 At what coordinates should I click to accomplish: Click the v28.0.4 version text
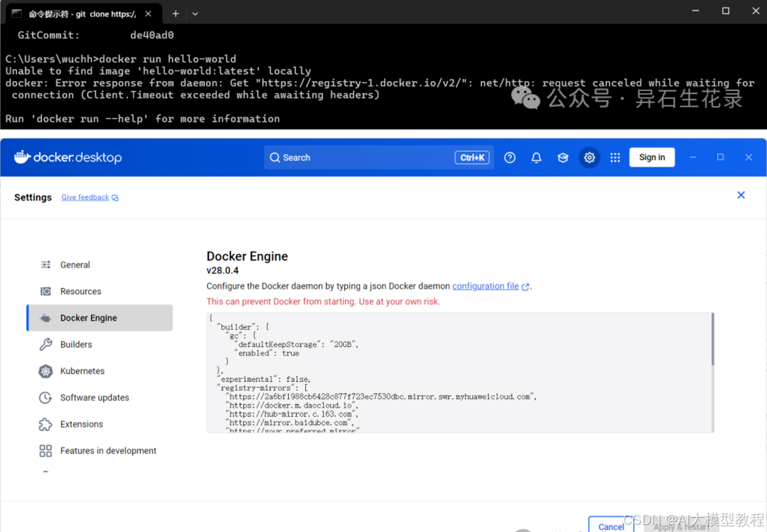223,270
